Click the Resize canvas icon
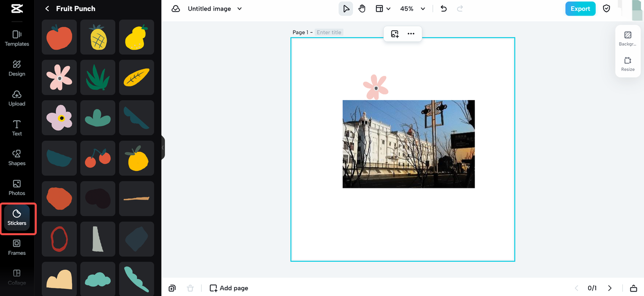 coord(627,64)
